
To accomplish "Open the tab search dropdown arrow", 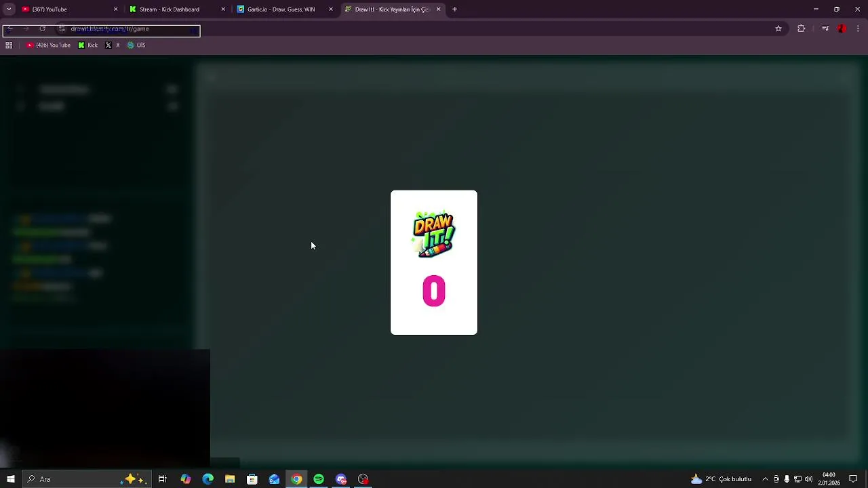I will (9, 9).
